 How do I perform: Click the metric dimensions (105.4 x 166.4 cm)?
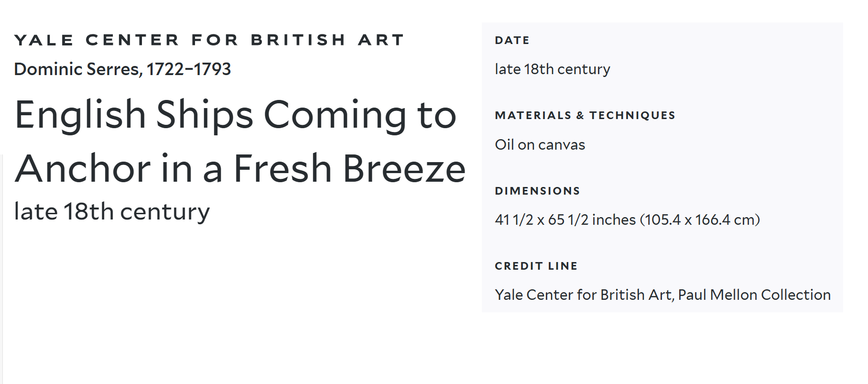(701, 220)
